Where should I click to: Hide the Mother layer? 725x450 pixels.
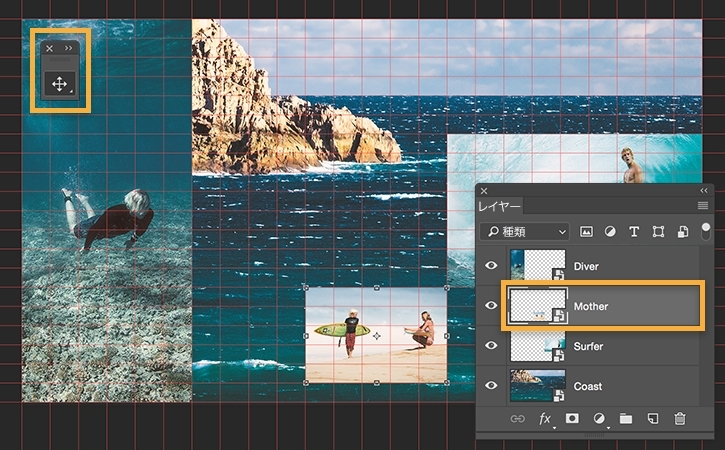click(x=491, y=306)
